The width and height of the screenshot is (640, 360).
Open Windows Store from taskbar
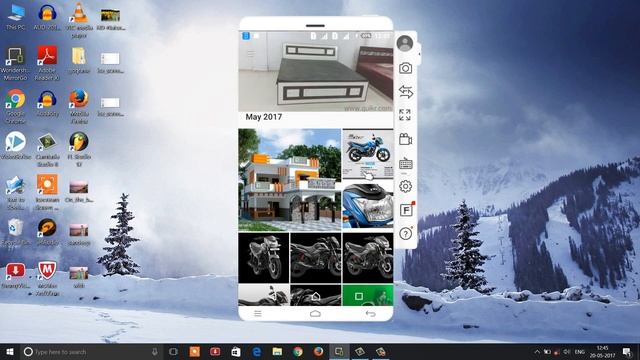236,351
